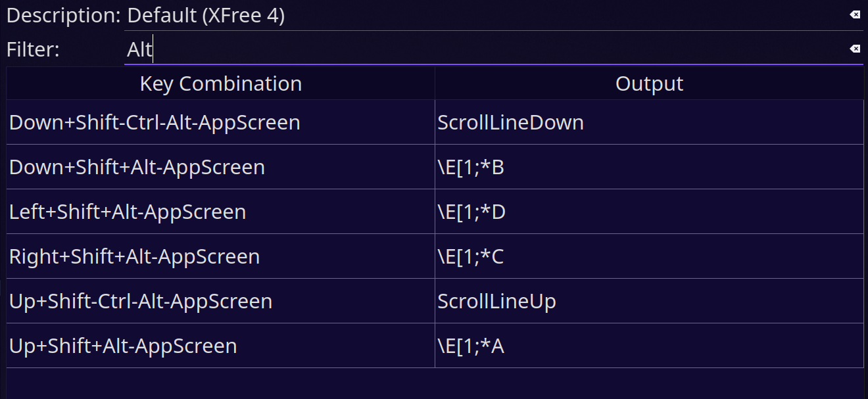The width and height of the screenshot is (868, 399).
Task: Sort by the Output column header
Action: (649, 83)
